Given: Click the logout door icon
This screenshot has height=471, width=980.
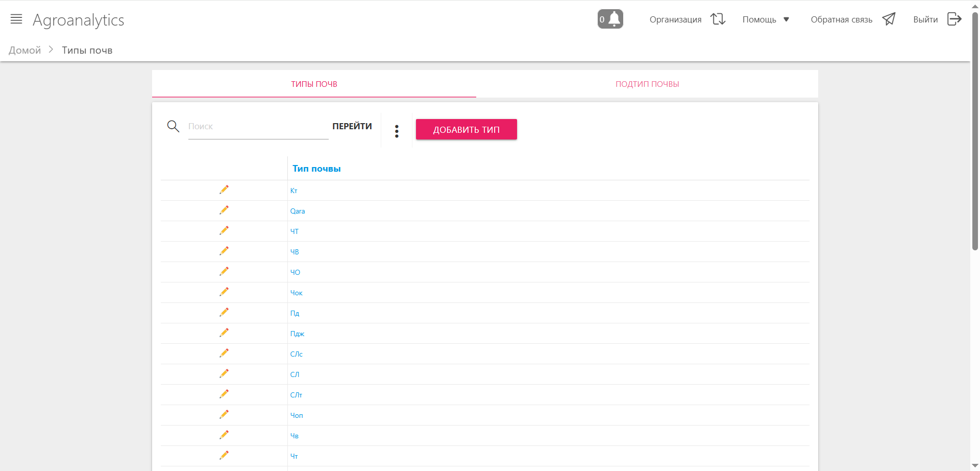Looking at the screenshot, I should pyautogui.click(x=954, y=19).
